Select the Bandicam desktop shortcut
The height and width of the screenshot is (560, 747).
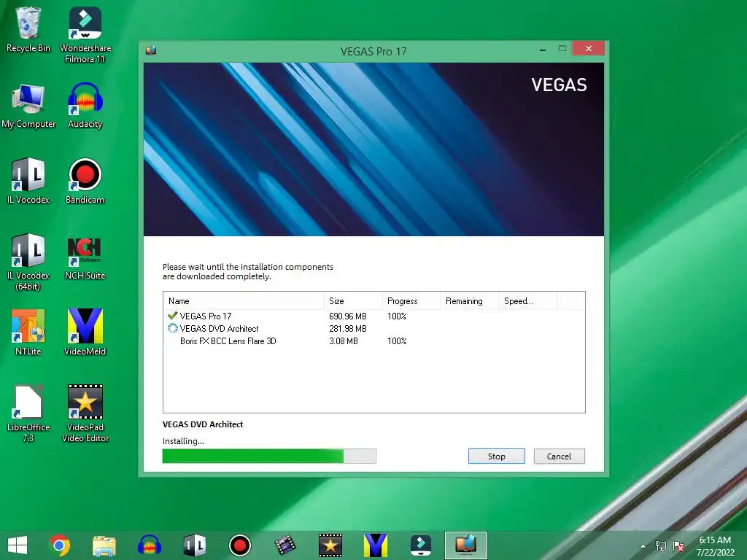[85, 181]
